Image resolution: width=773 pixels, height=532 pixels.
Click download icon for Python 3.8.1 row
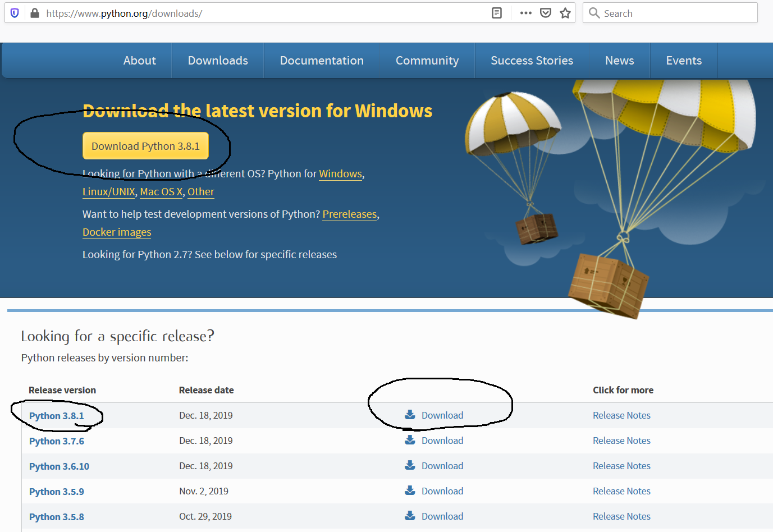pyautogui.click(x=410, y=415)
